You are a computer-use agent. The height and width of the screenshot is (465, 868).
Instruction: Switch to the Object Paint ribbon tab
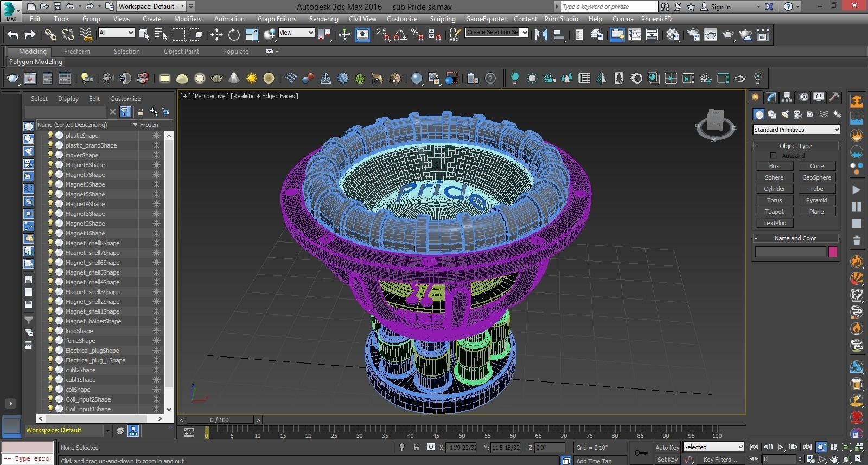pyautogui.click(x=181, y=52)
